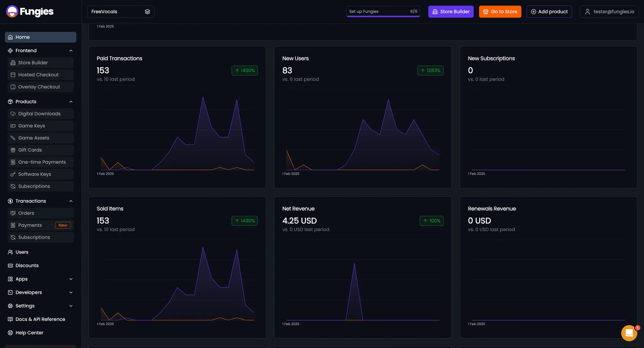Click the Software Keys key icon
The image size is (644, 348).
coord(13,174)
